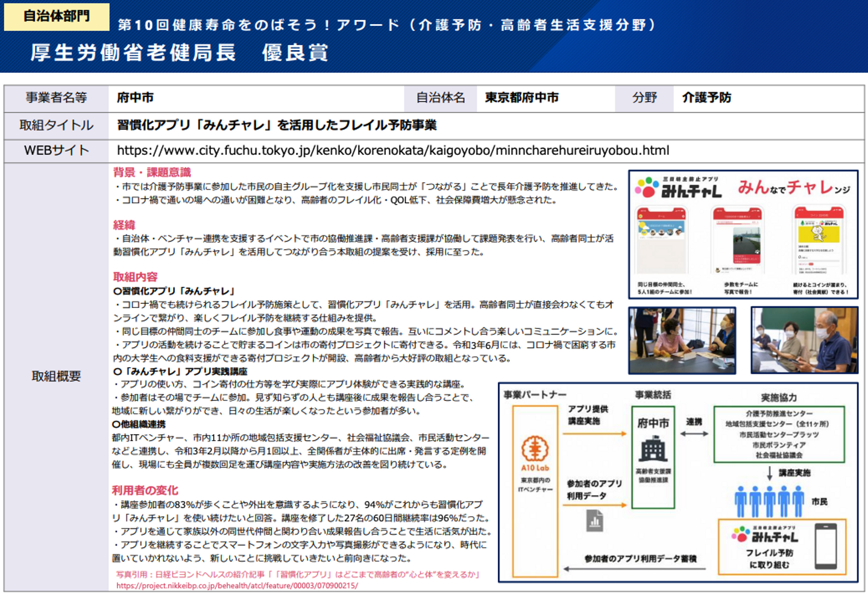Open the photo of women seated at table

coord(682,341)
